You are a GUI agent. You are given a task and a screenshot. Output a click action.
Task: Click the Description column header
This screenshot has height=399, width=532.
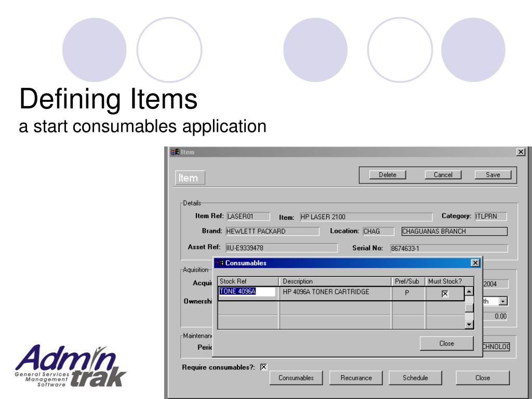point(335,281)
